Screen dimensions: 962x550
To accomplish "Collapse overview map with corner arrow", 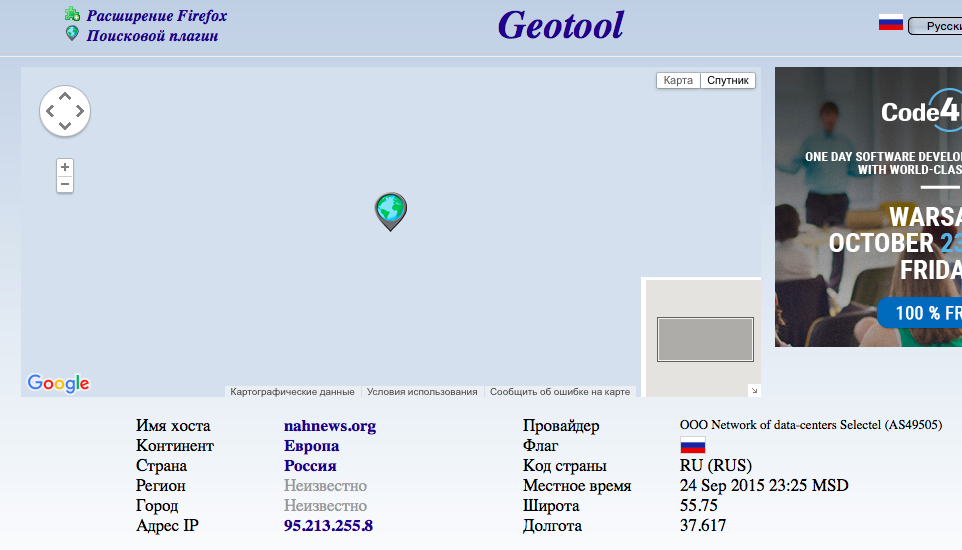I will [754, 390].
